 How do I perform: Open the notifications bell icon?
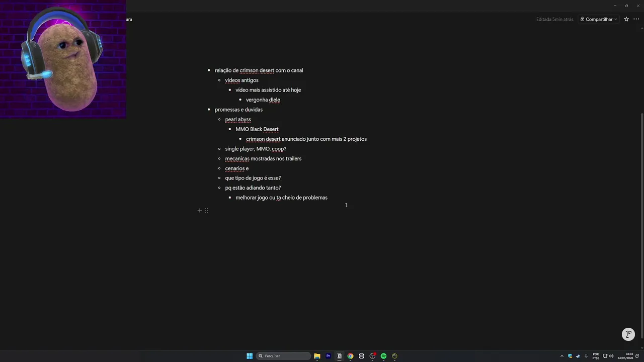tap(637, 356)
